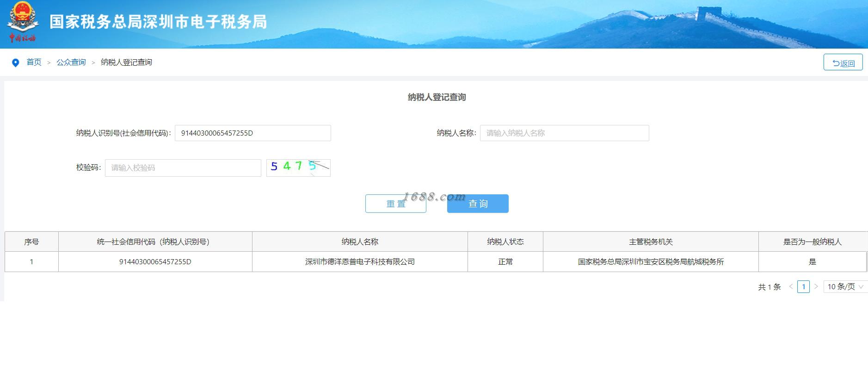Screen dimensions: 868x391
Task: Click the 重置 button
Action: (x=396, y=204)
